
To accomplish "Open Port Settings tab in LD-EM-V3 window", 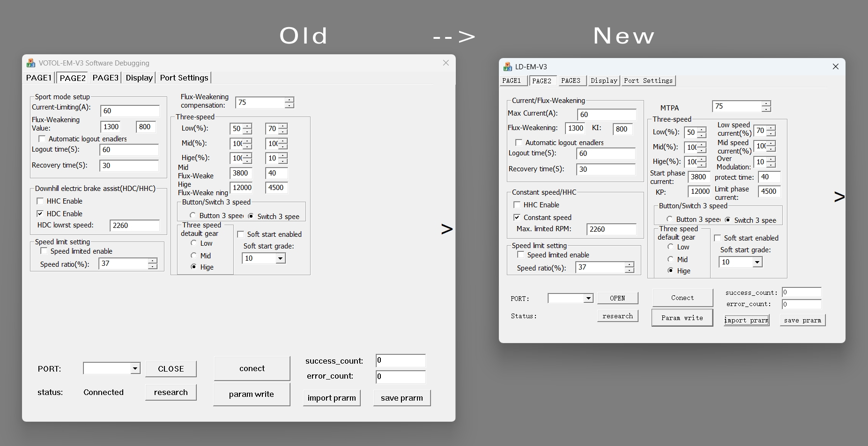I will pos(648,80).
